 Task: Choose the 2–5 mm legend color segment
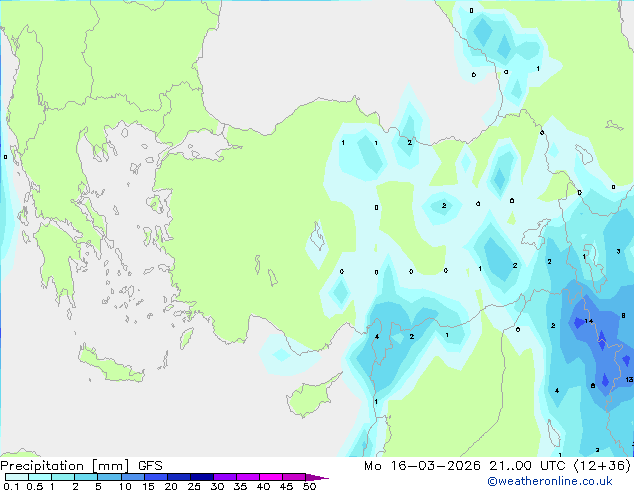click(86, 477)
